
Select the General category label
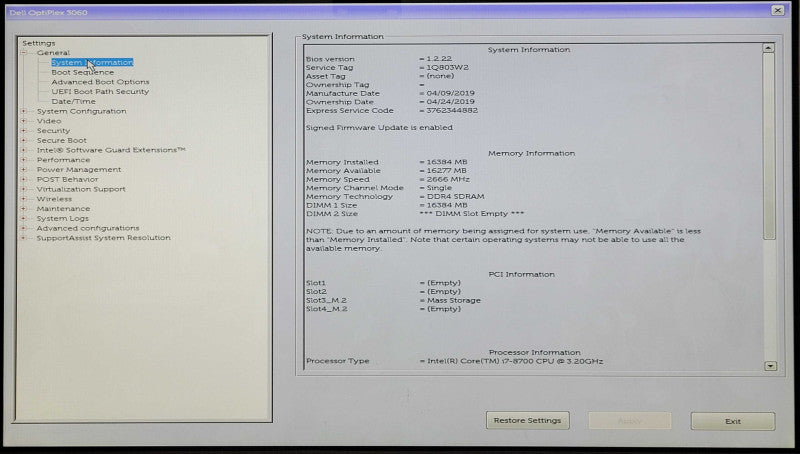tap(53, 53)
